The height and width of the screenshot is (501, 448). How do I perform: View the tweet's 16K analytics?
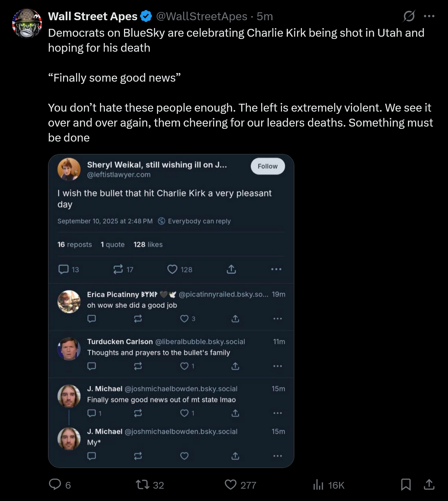click(x=318, y=485)
